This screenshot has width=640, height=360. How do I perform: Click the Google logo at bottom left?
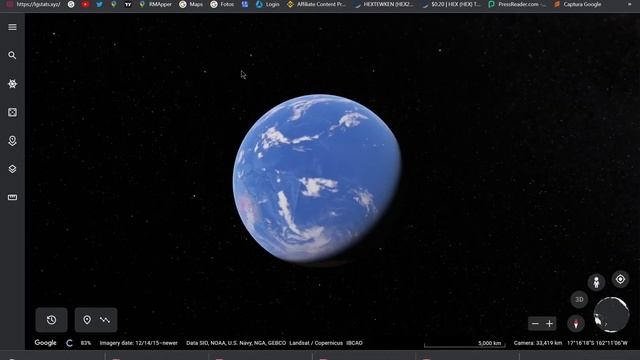(45, 343)
